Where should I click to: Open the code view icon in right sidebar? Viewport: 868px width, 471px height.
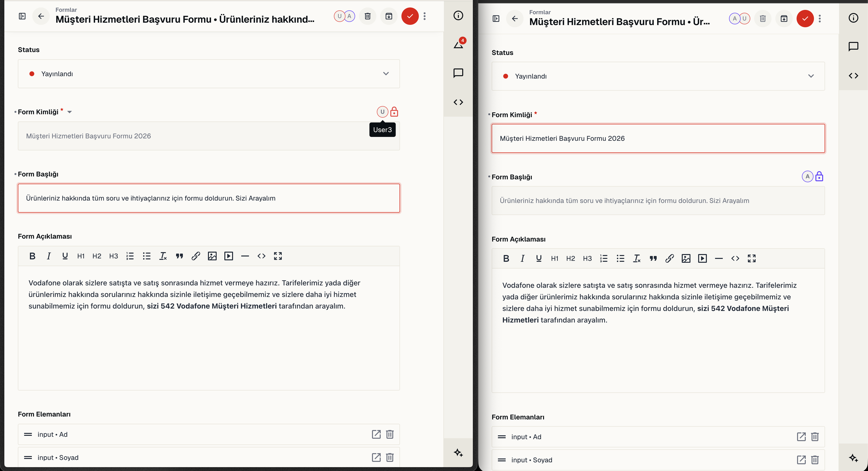point(853,76)
